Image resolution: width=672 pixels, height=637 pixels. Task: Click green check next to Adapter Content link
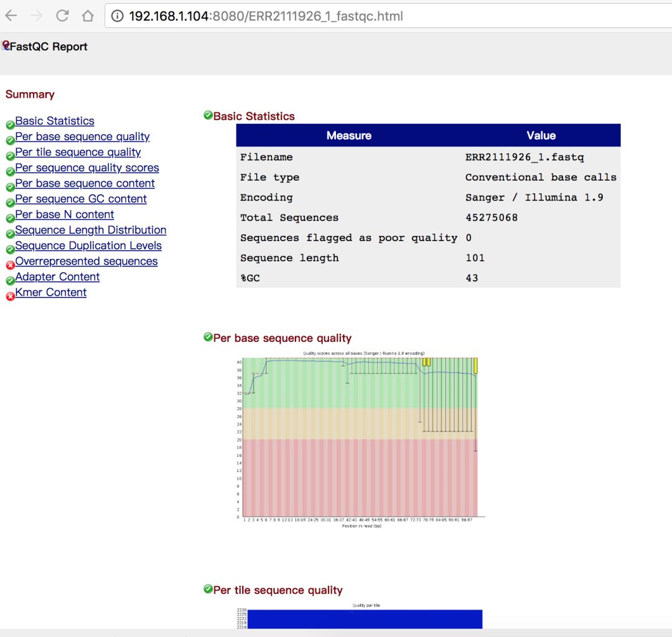tap(10, 281)
